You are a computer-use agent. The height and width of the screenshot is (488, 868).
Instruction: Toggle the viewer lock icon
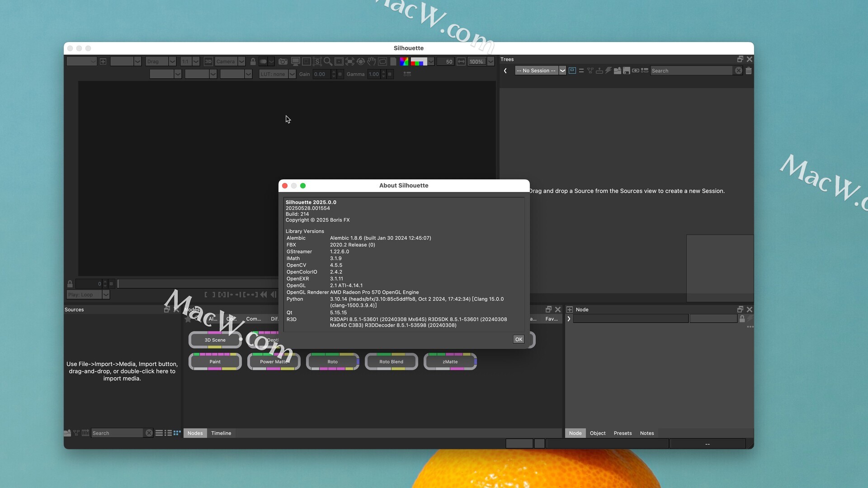click(253, 61)
